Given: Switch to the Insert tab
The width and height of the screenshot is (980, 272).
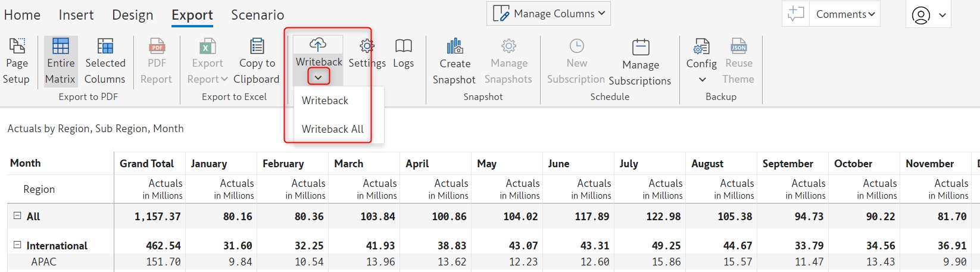Looking at the screenshot, I should (x=76, y=15).
